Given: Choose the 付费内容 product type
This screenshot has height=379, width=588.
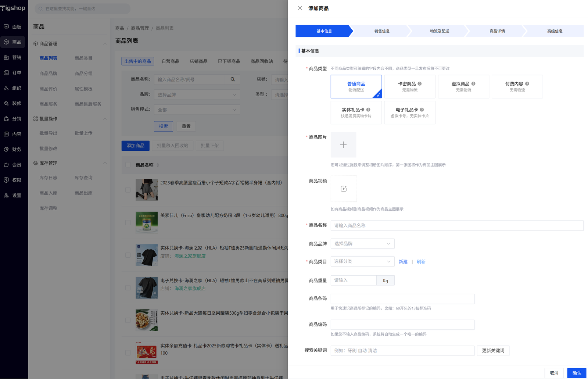Looking at the screenshot, I should (517, 86).
